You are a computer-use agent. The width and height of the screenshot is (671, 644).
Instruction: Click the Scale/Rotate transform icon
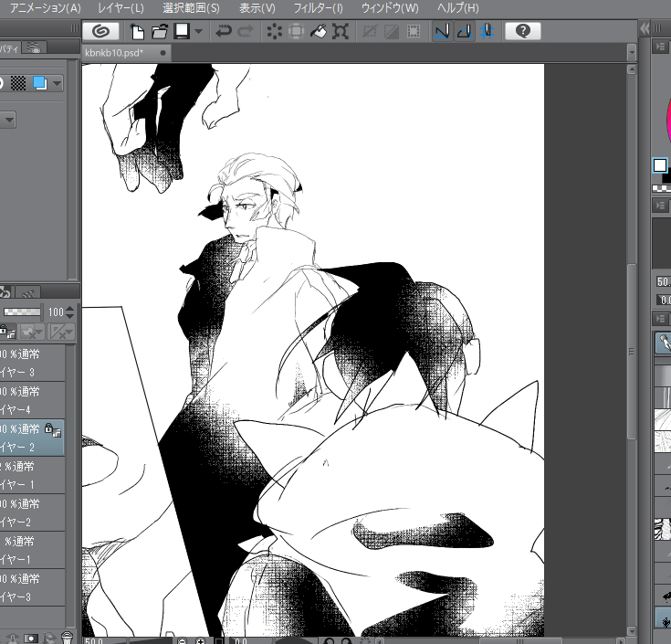(341, 31)
